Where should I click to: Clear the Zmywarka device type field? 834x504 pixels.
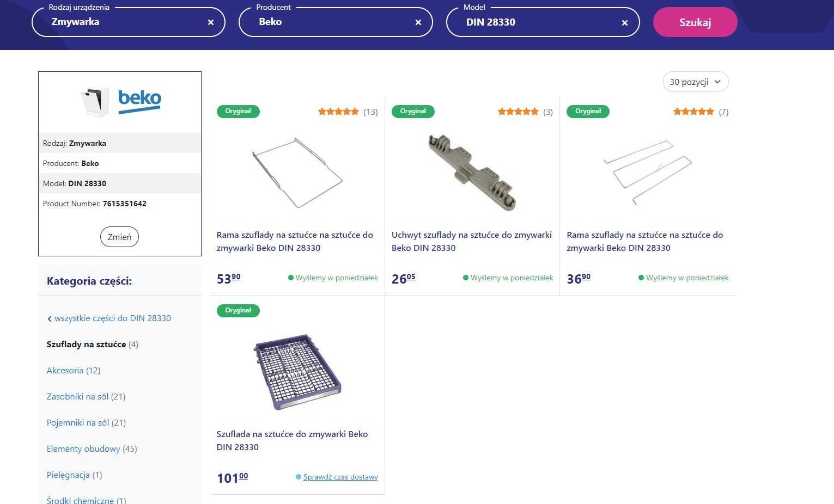tap(211, 22)
